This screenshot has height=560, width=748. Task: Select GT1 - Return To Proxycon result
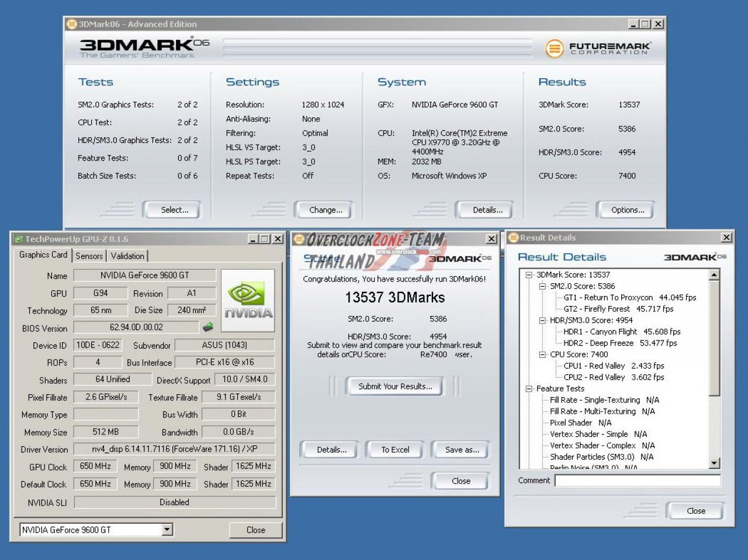(630, 297)
